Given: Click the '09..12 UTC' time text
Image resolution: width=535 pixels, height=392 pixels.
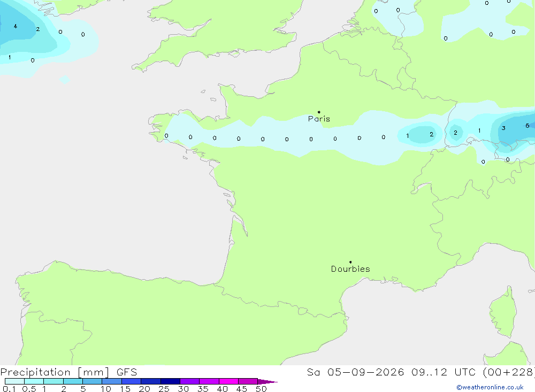Looking at the screenshot, I should 443,372.
